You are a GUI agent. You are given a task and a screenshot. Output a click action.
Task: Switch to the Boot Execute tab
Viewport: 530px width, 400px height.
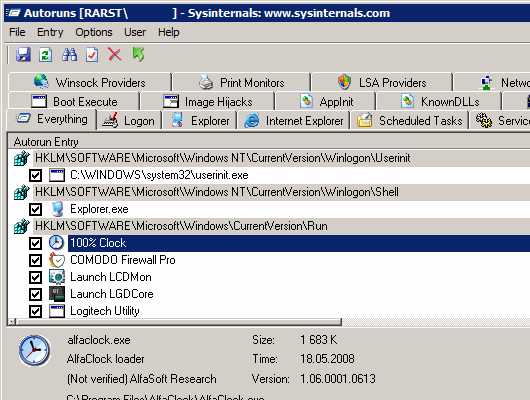tap(74, 101)
